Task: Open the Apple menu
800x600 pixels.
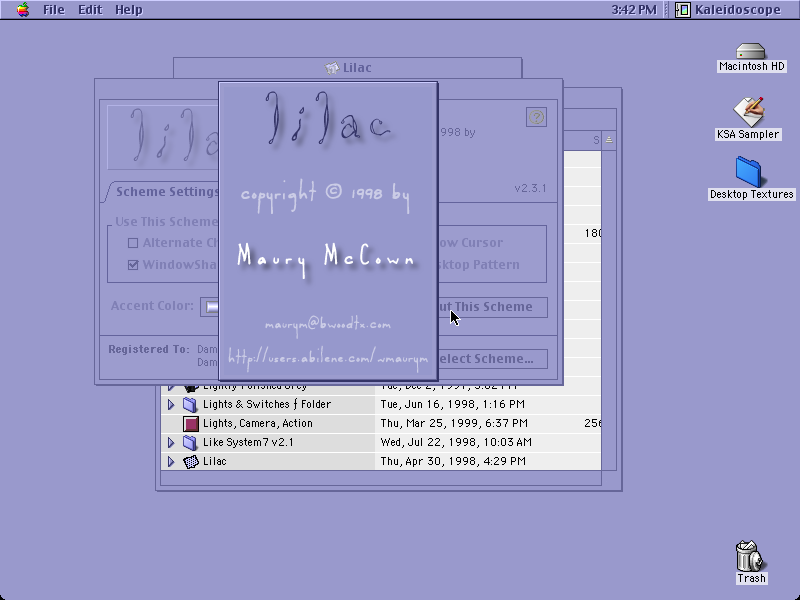Action: point(22,10)
